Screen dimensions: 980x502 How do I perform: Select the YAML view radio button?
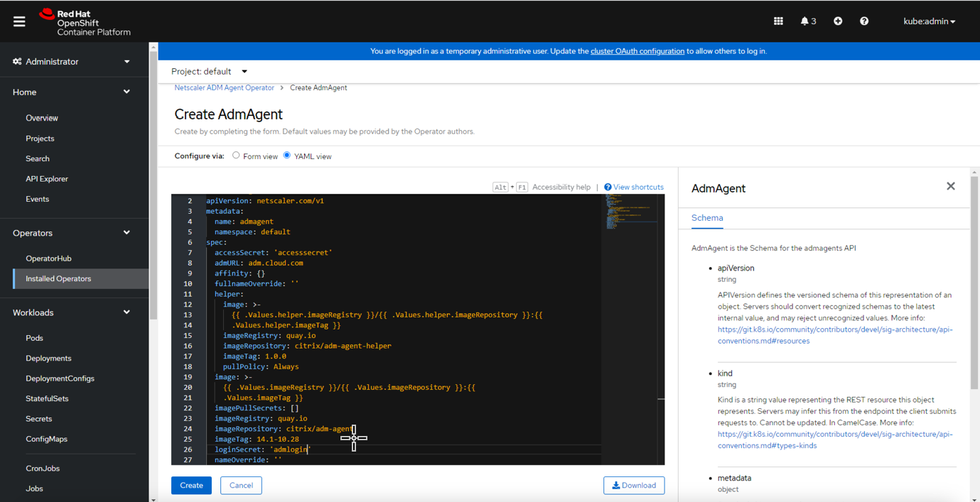click(287, 155)
